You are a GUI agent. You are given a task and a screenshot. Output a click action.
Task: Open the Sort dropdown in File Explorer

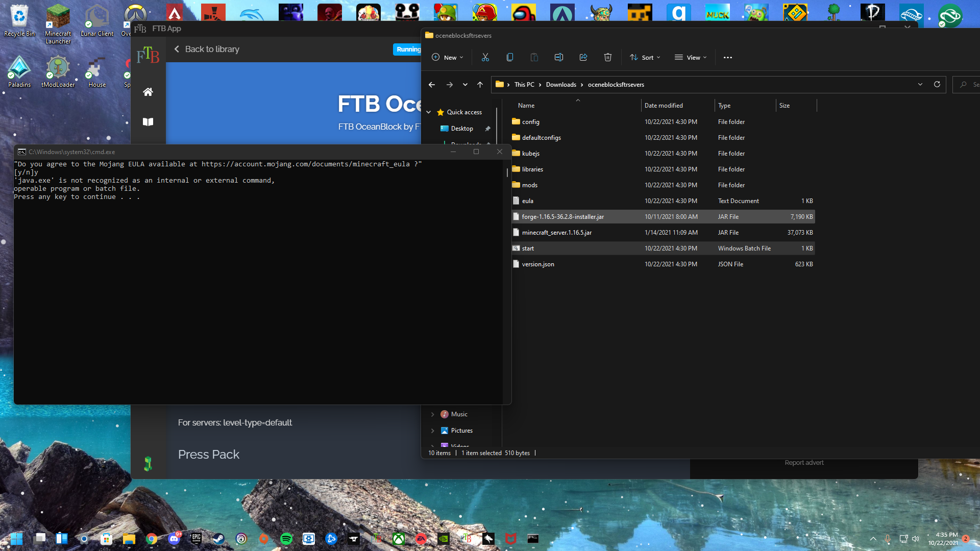pyautogui.click(x=645, y=57)
